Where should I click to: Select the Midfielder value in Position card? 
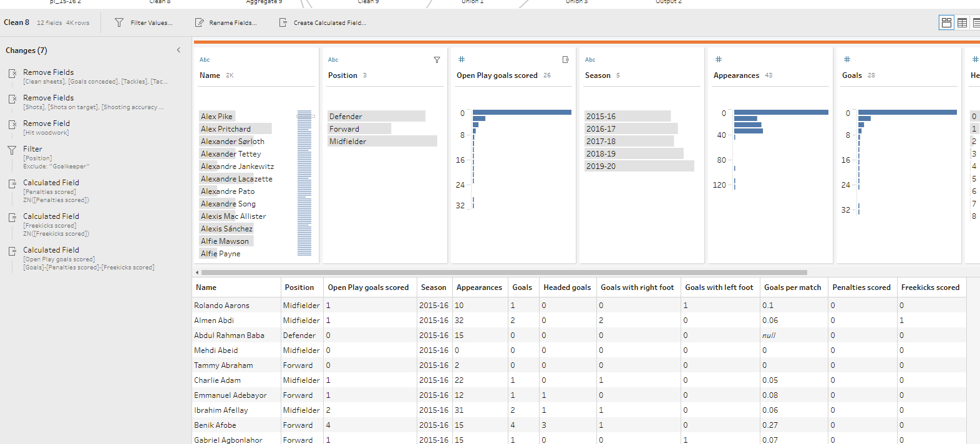click(x=348, y=142)
